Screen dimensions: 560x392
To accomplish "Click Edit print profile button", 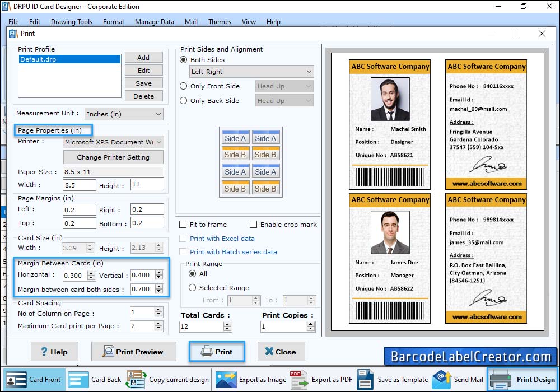I will [143, 71].
